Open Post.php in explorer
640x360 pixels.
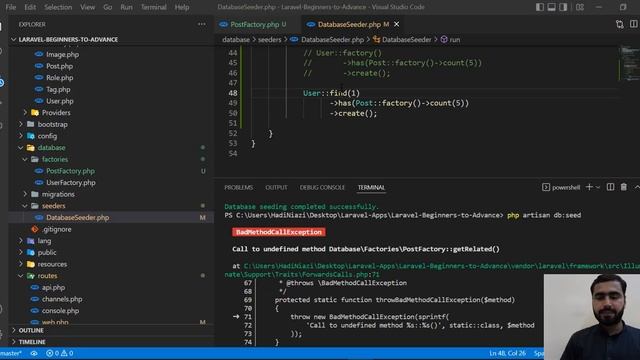pos(59,66)
